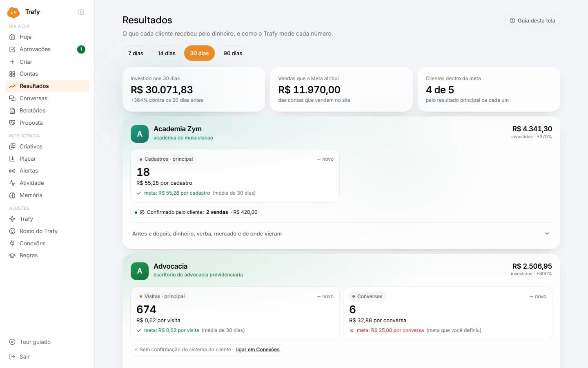Click the Trafy sparkle icon under Ajustes
Screen dimensions: 588x368
[x=12, y=219]
